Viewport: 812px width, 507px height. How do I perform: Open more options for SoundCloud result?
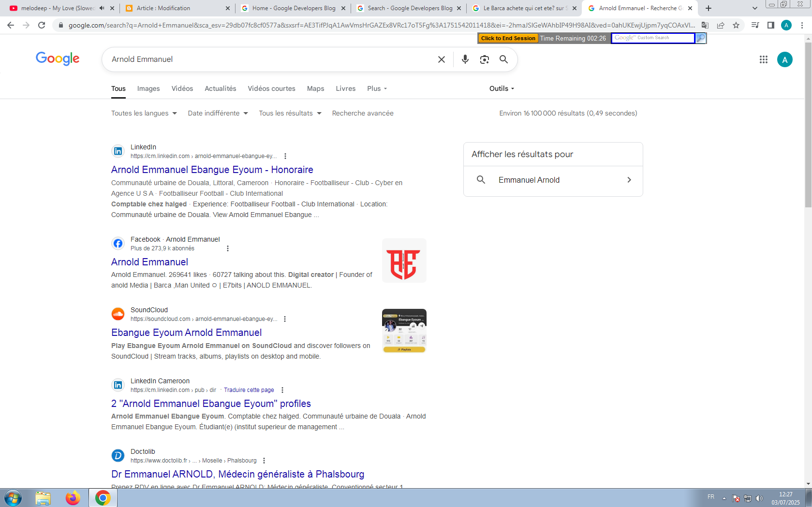click(x=285, y=319)
